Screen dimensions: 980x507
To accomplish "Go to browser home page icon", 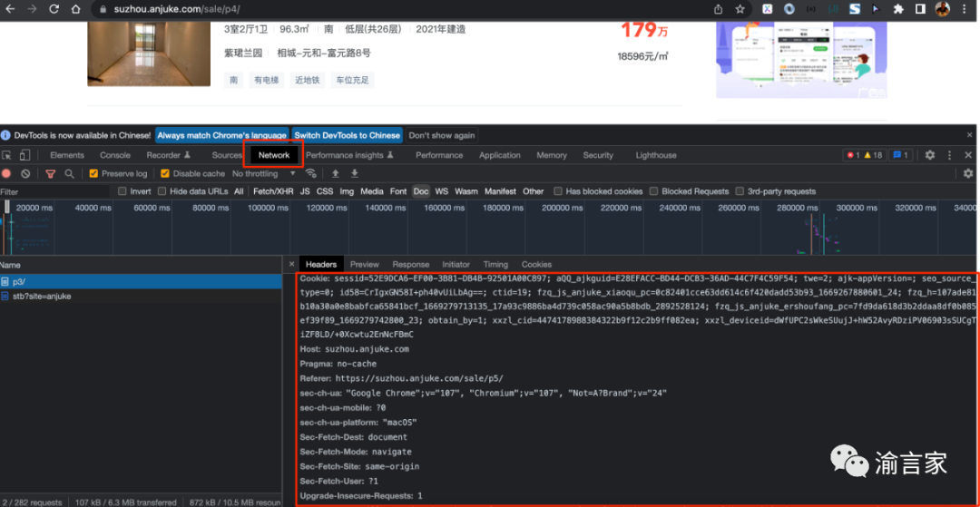I will pos(75,9).
